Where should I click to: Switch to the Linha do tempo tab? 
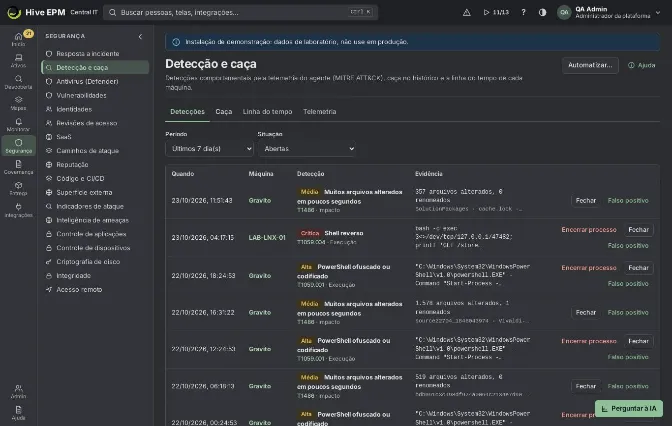click(x=267, y=111)
